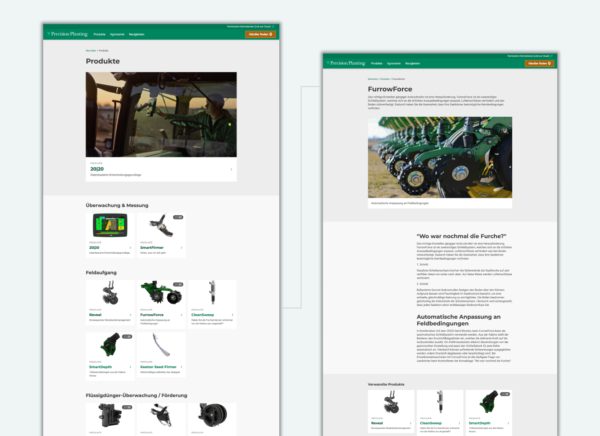
Task: Open the planter row units hero photo
Action: point(440,157)
